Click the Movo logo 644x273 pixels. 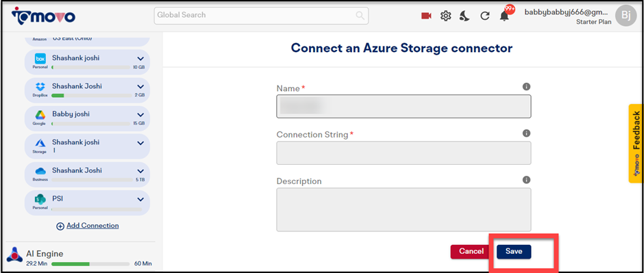[x=44, y=16]
